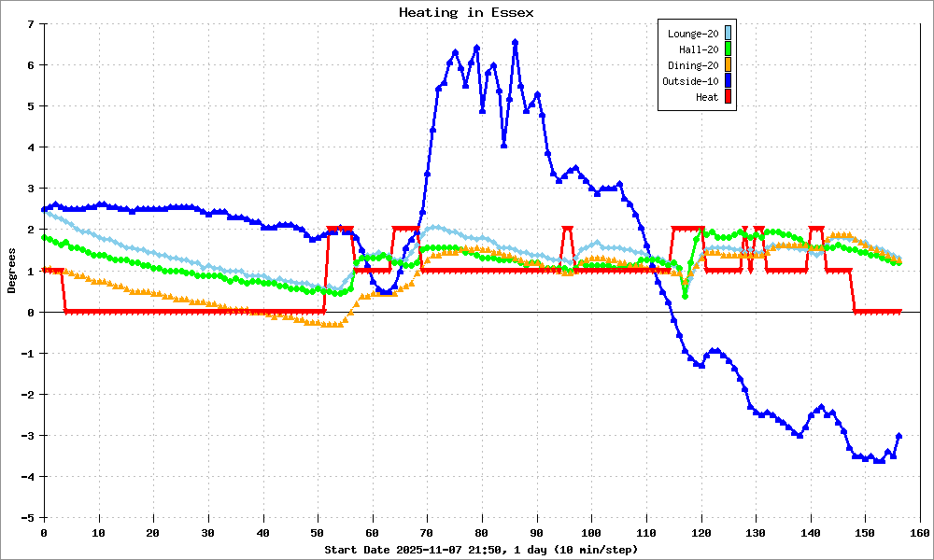Viewport: 934px width, 560px height.
Task: Click the Start Date x-axis caption
Action: pyautogui.click(x=481, y=550)
